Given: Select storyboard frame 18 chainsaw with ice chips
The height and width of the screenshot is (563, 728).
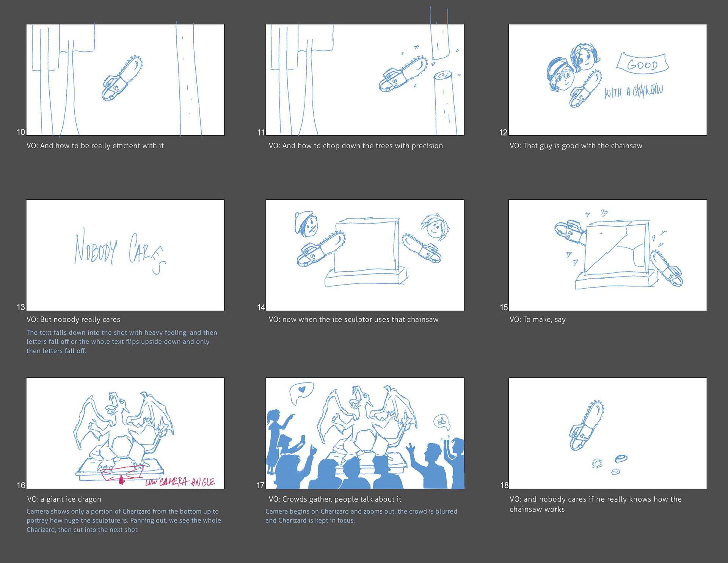Looking at the screenshot, I should (x=607, y=433).
